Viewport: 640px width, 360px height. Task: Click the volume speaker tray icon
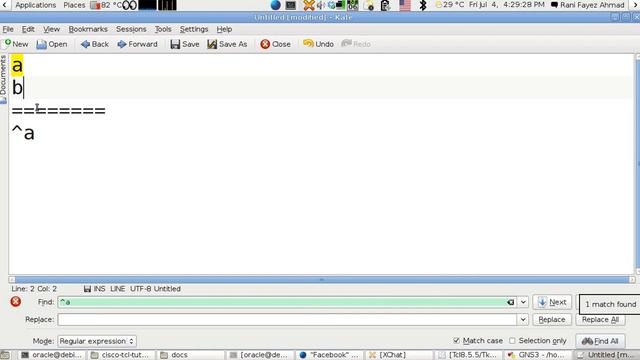[320, 5]
